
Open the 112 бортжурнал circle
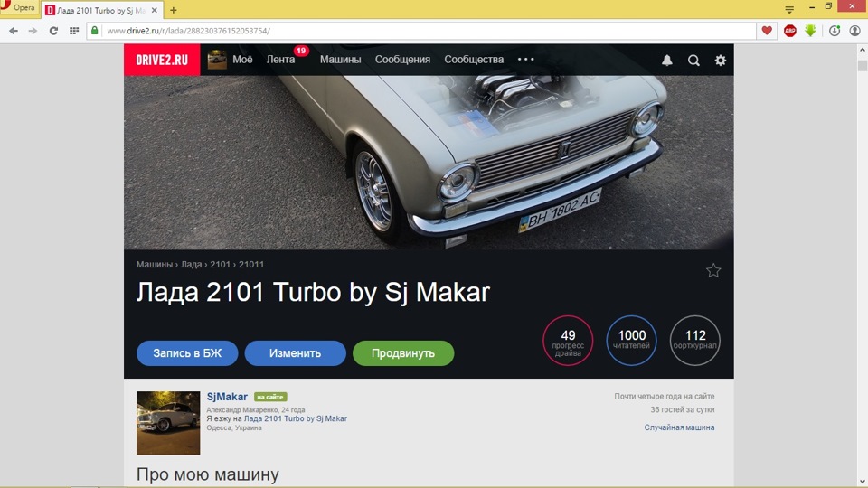(695, 341)
